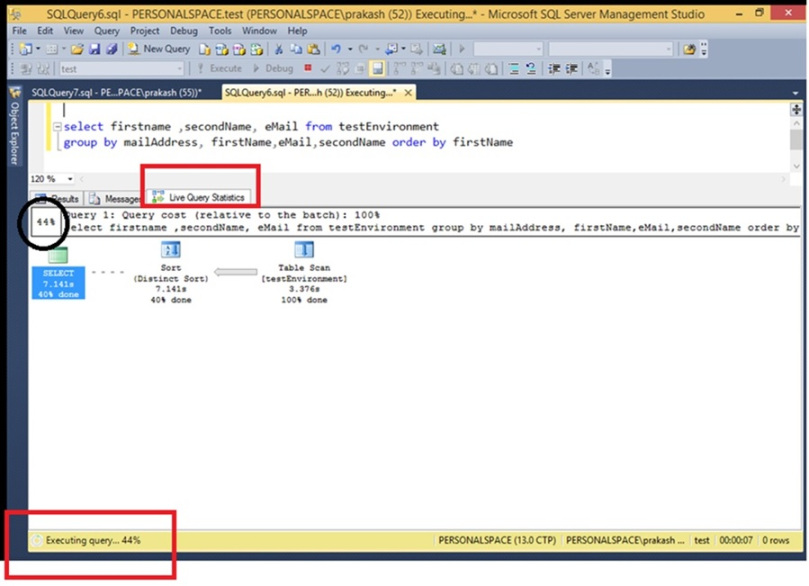Click the New Query toolbar button
This screenshot has height=586, width=809.
[x=159, y=49]
